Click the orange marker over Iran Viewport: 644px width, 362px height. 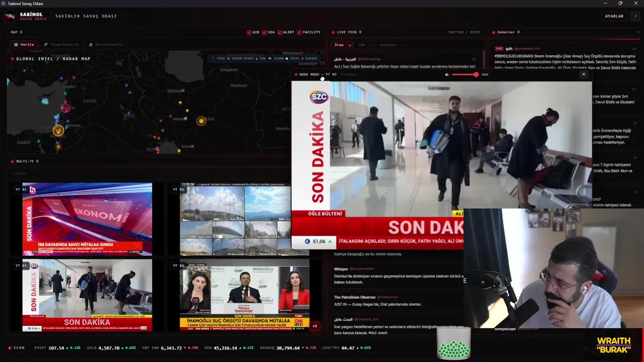click(201, 121)
